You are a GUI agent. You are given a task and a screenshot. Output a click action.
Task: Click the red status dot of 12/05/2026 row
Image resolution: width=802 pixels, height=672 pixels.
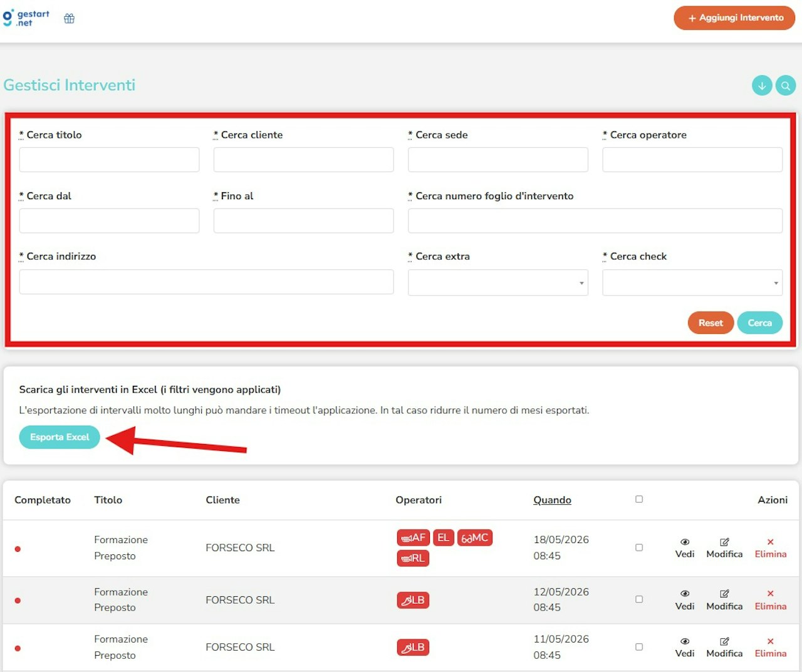18,601
